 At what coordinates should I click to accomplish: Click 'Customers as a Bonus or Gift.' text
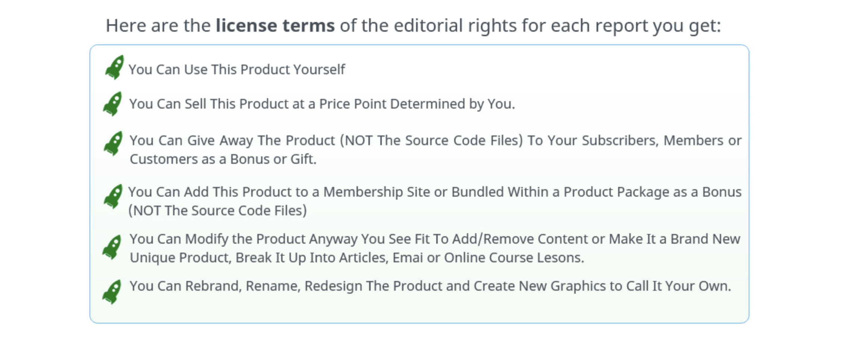223,159
